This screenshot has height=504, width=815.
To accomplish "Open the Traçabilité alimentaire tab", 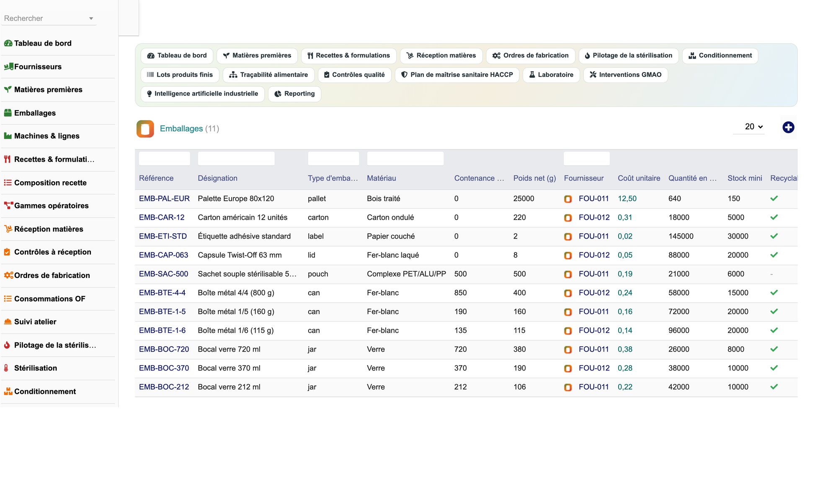I will click(x=268, y=75).
